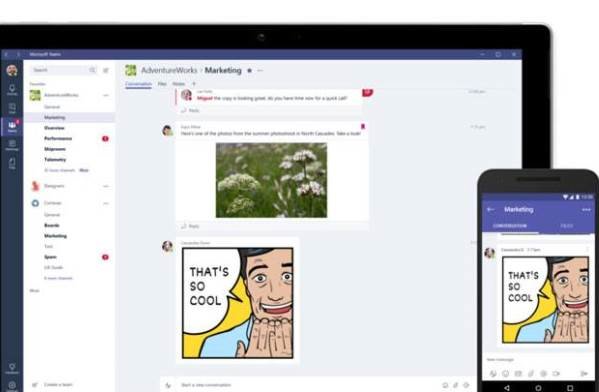Screen dimensions: 599x392
Task: Add a new tab with the plus button
Action: [194, 84]
